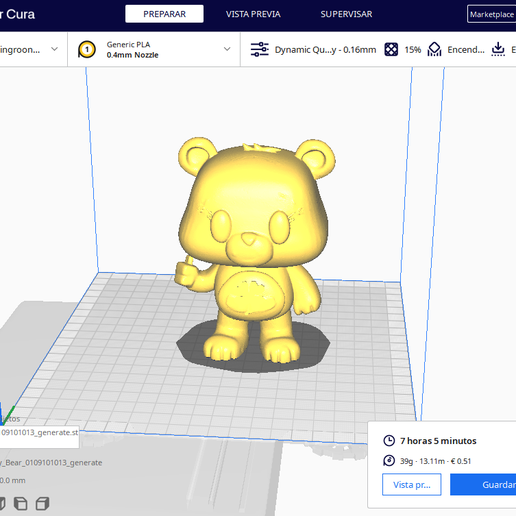Click the 0.4mm Nozzle label
This screenshot has width=516, height=516.
click(x=132, y=55)
